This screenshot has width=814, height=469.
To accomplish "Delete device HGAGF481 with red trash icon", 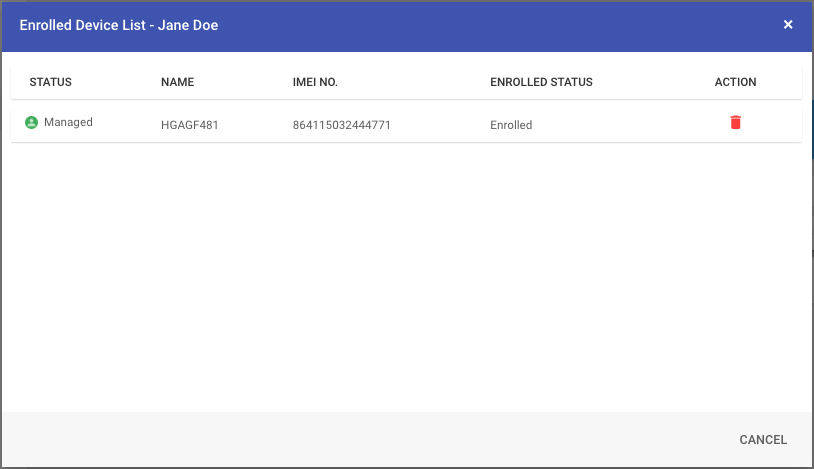I will (x=735, y=123).
